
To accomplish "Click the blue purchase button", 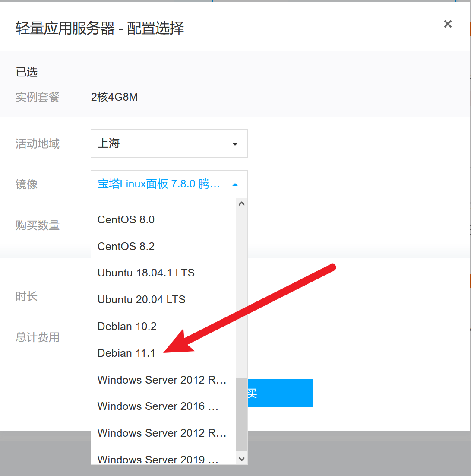I will coord(281,393).
